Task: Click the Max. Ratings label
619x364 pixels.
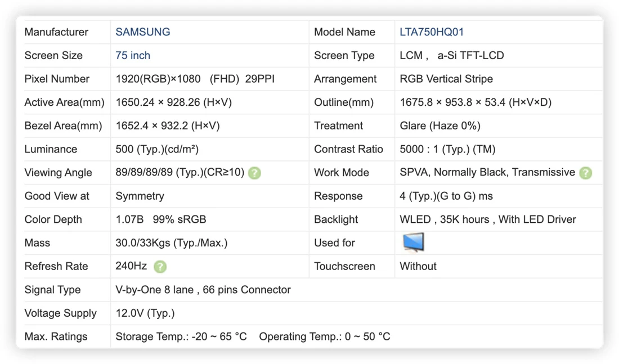Action: point(56,336)
